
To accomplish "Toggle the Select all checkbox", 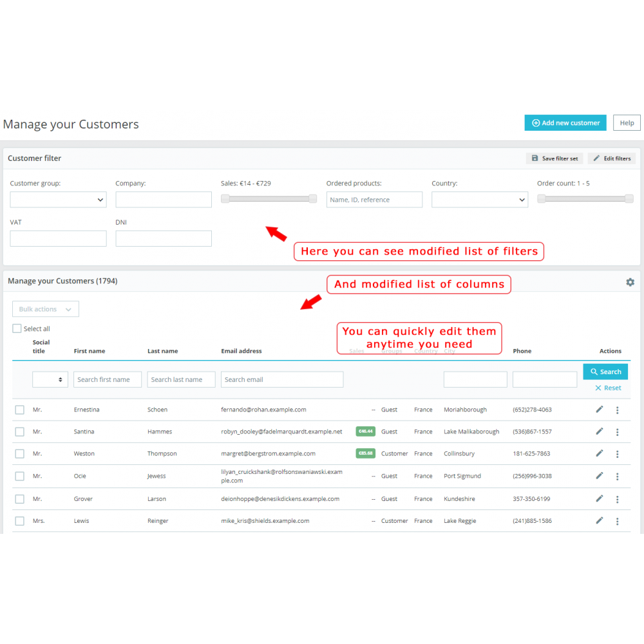I will click(x=17, y=328).
